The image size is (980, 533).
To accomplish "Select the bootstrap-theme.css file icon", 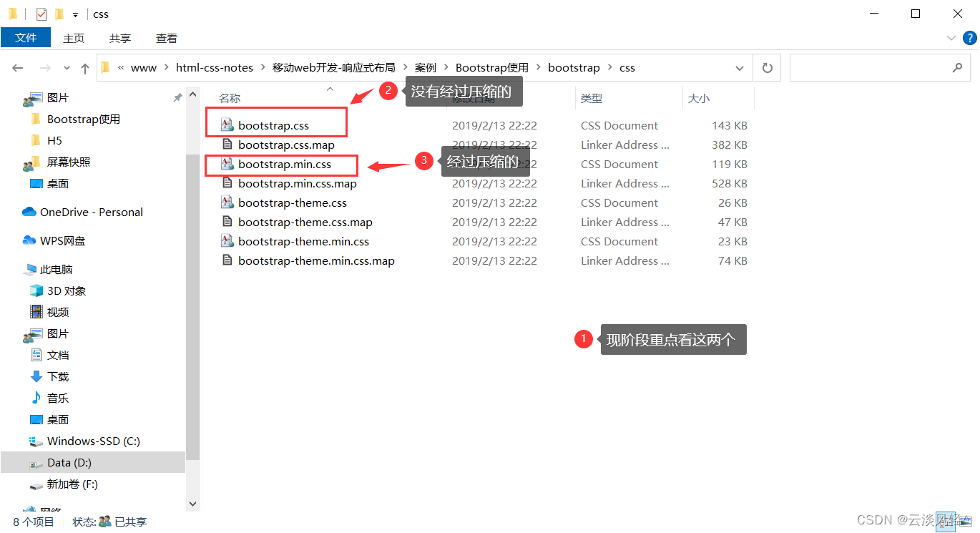I will 227,202.
